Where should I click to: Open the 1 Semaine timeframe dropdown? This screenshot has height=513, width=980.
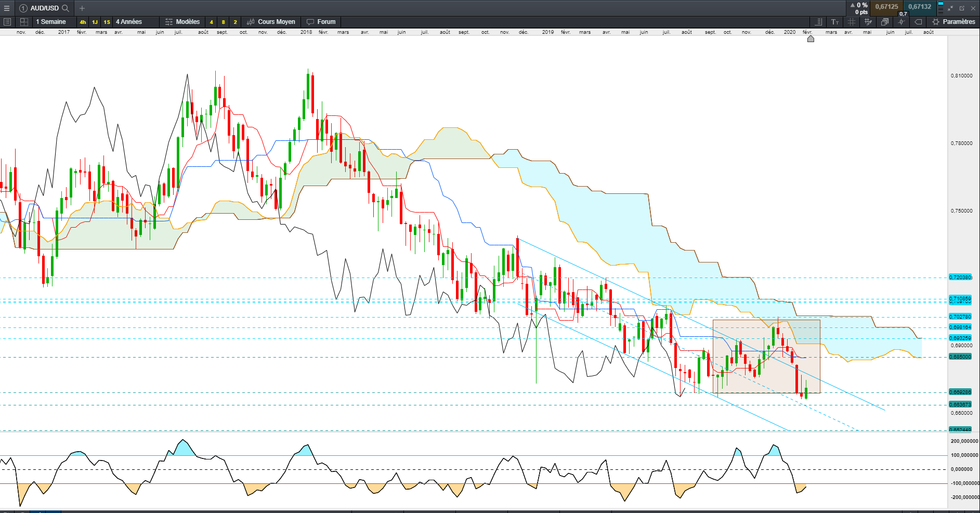coord(54,22)
